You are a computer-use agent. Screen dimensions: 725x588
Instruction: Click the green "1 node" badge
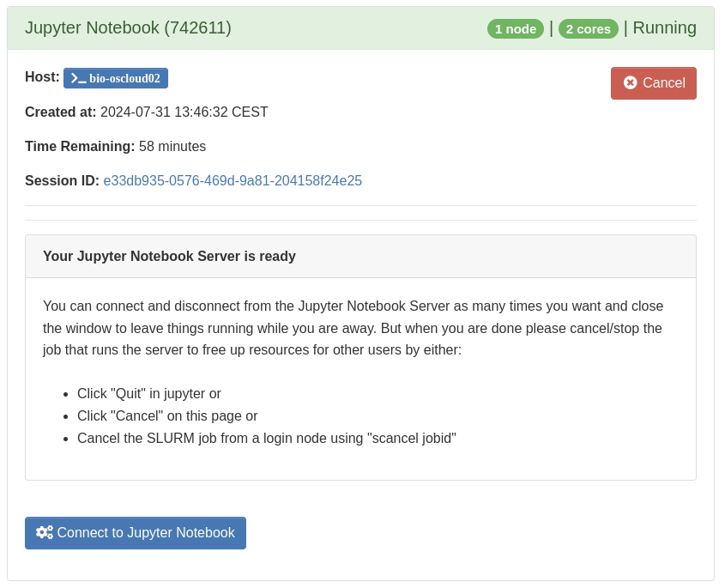click(516, 28)
